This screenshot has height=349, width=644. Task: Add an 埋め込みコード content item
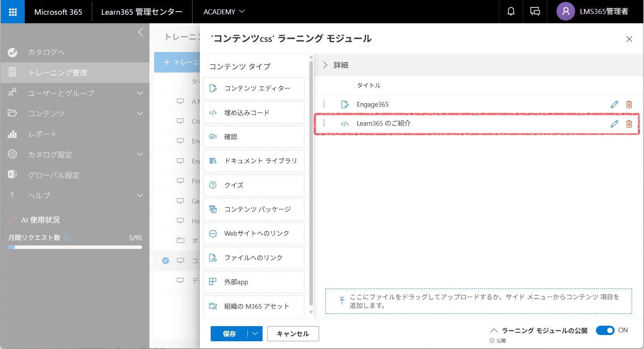click(x=254, y=113)
